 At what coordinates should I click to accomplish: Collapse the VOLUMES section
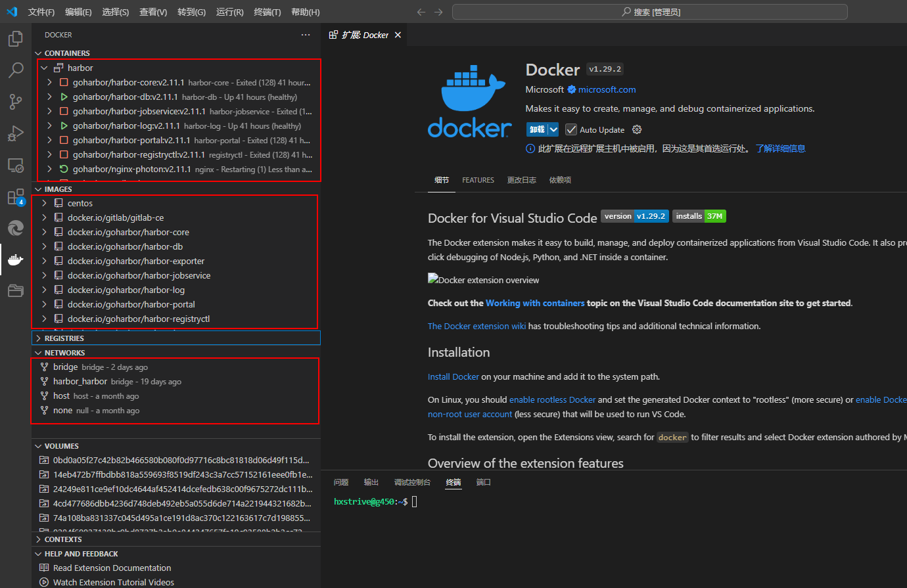point(38,446)
